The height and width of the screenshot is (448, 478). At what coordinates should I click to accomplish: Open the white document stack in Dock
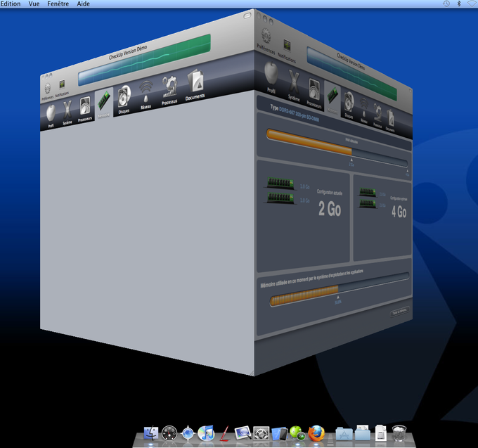pos(381,433)
